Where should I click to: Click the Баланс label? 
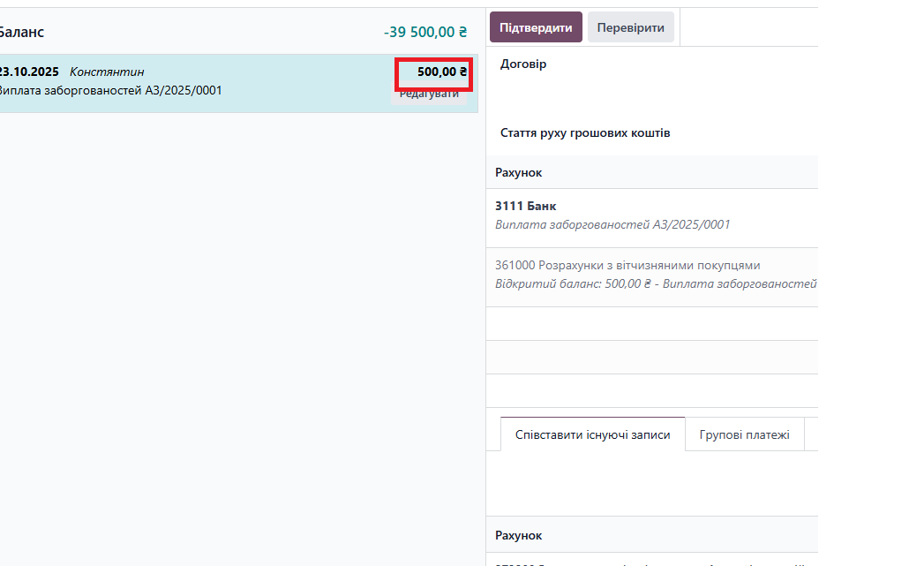pos(21,32)
